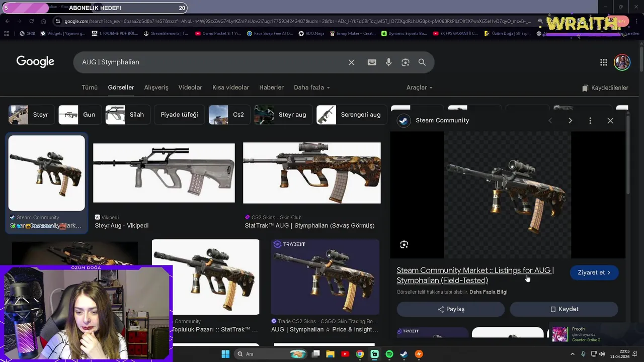
Task: Open the browser home page button
Action: coord(43,21)
